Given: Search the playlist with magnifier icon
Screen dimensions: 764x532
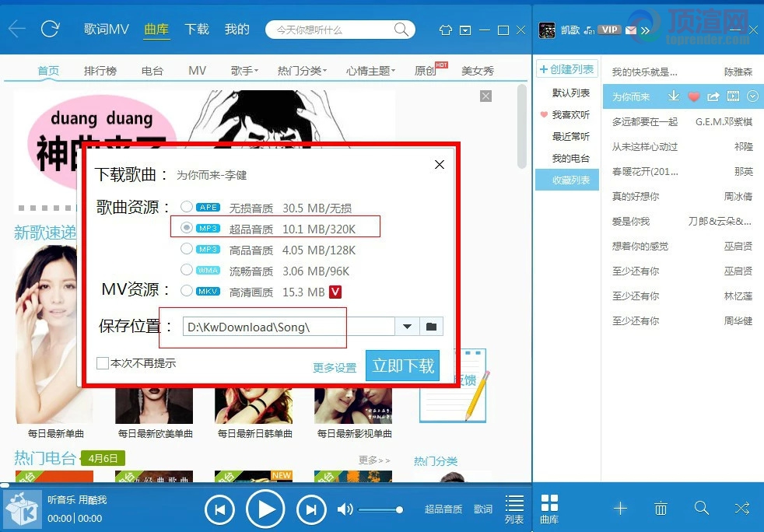Looking at the screenshot, I should coord(702,508).
